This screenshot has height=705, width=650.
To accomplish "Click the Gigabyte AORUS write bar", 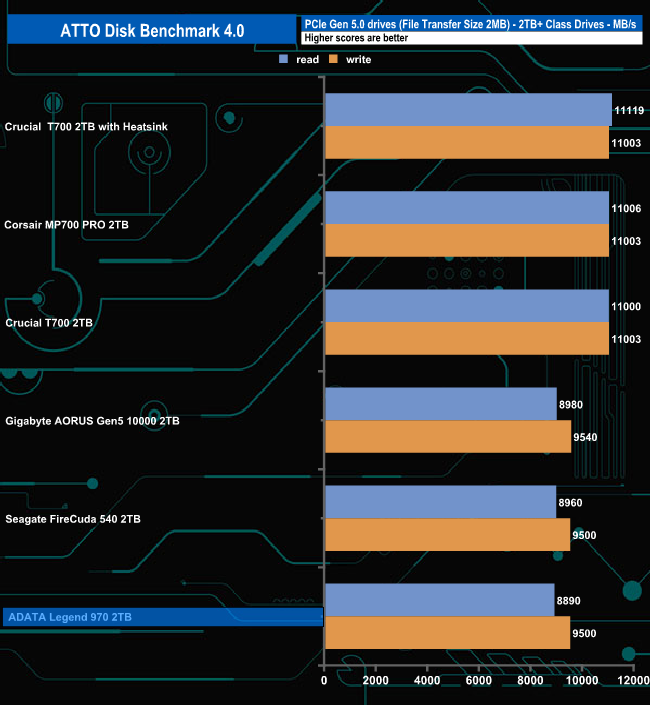I will pyautogui.click(x=448, y=437).
